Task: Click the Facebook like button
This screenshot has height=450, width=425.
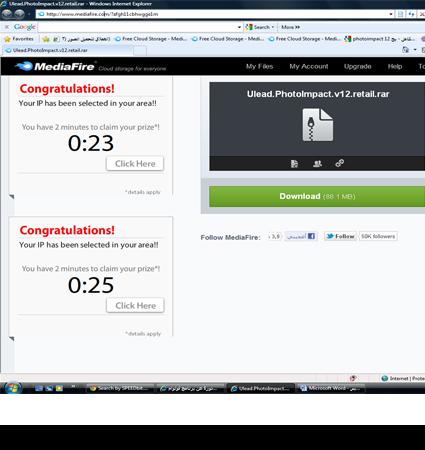Action: 301,236
